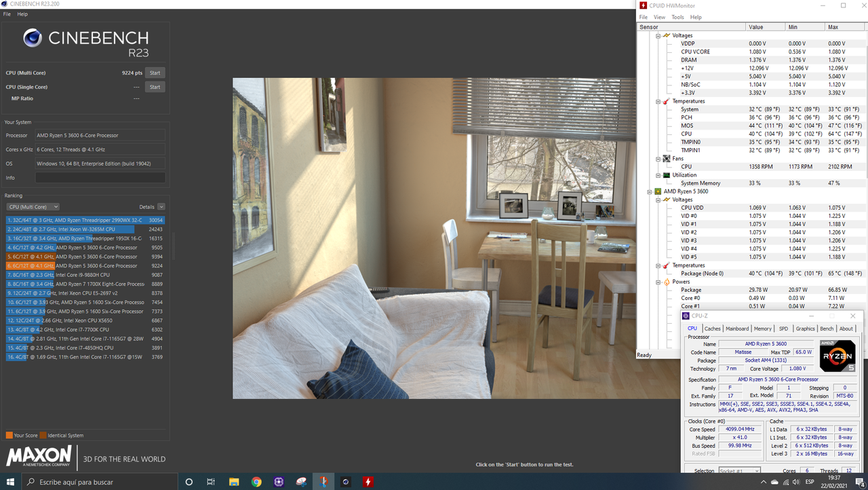Image resolution: width=868 pixels, height=490 pixels.
Task: Click the rendered room image in Cinebench
Action: pyautogui.click(x=434, y=238)
